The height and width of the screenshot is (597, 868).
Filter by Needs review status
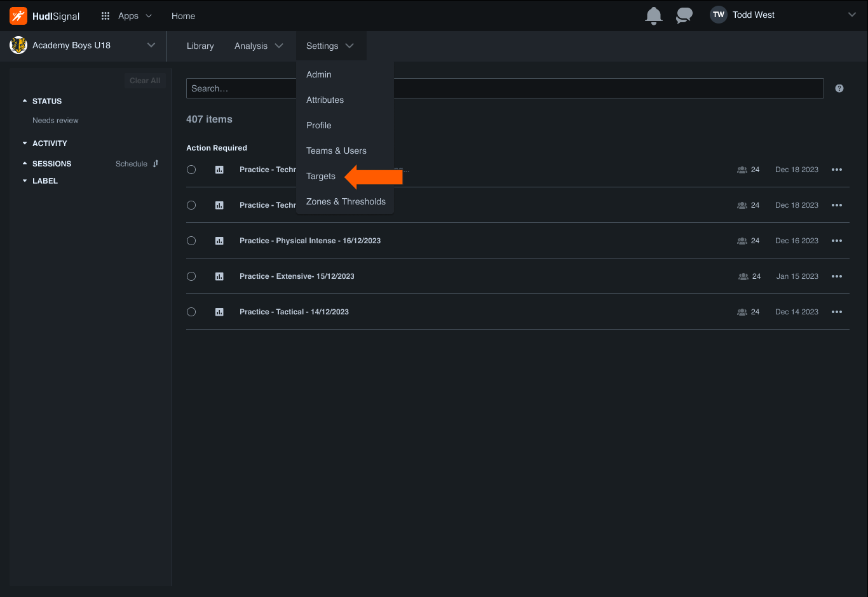[x=55, y=121]
